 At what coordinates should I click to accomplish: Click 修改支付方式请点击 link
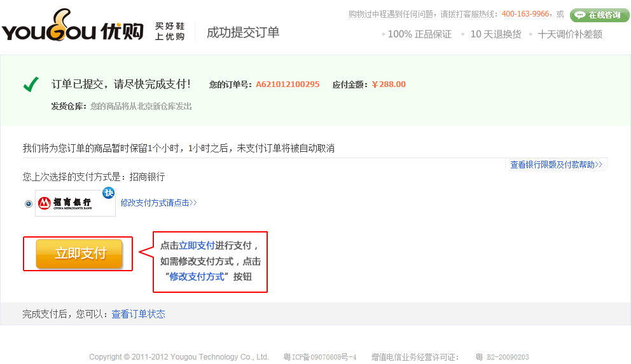(x=158, y=203)
